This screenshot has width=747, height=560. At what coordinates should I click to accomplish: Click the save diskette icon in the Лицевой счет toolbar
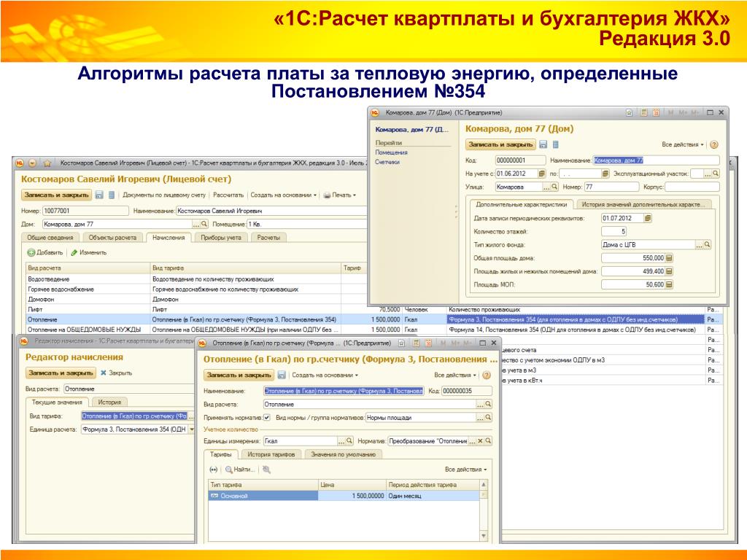99,195
